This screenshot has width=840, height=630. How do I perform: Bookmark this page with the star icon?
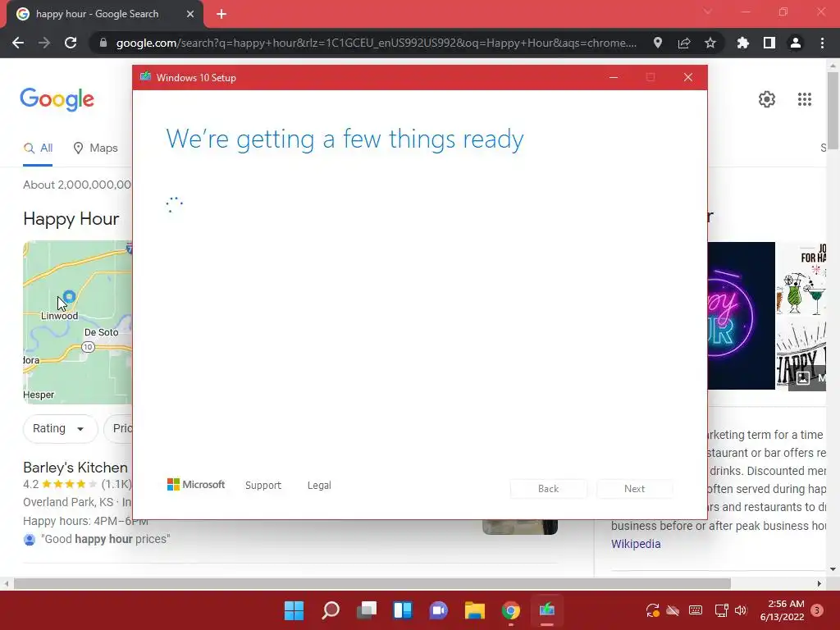(x=710, y=43)
